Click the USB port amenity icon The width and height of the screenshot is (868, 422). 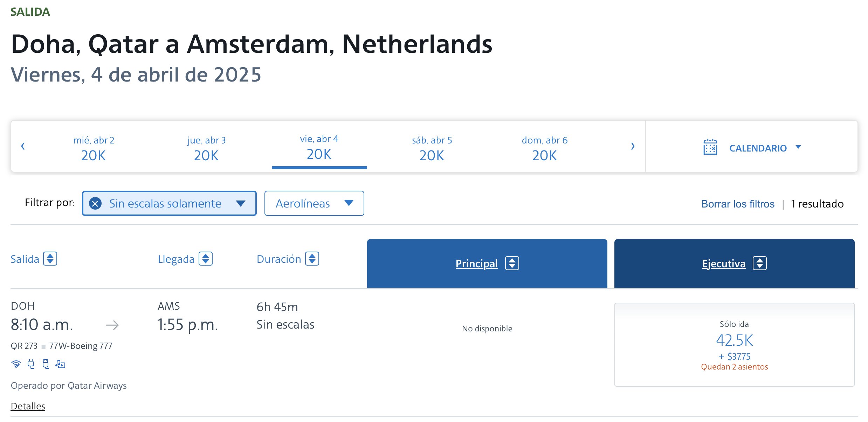(46, 364)
